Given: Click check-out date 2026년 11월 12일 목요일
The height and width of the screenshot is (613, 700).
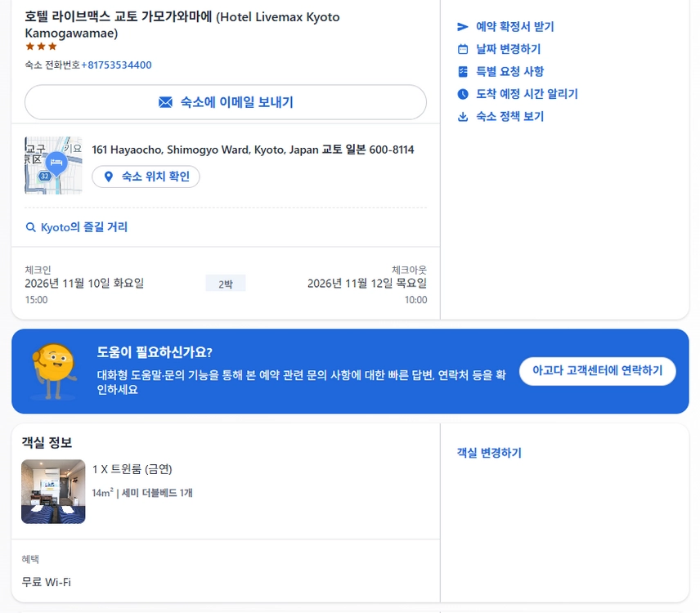Looking at the screenshot, I should click(x=367, y=284).
